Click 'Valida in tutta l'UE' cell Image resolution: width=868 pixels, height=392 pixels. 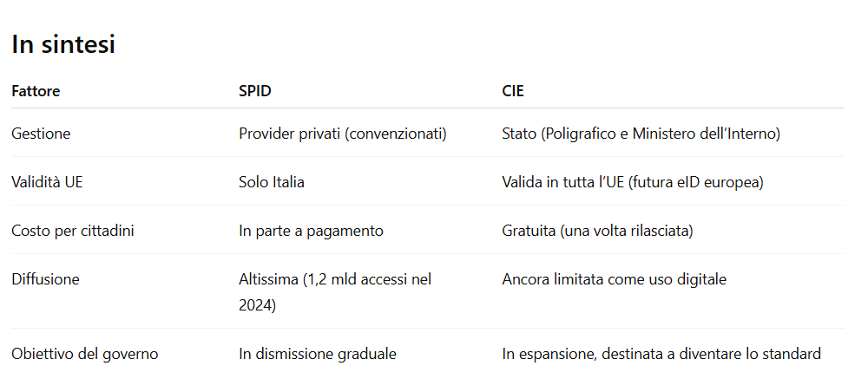(633, 182)
